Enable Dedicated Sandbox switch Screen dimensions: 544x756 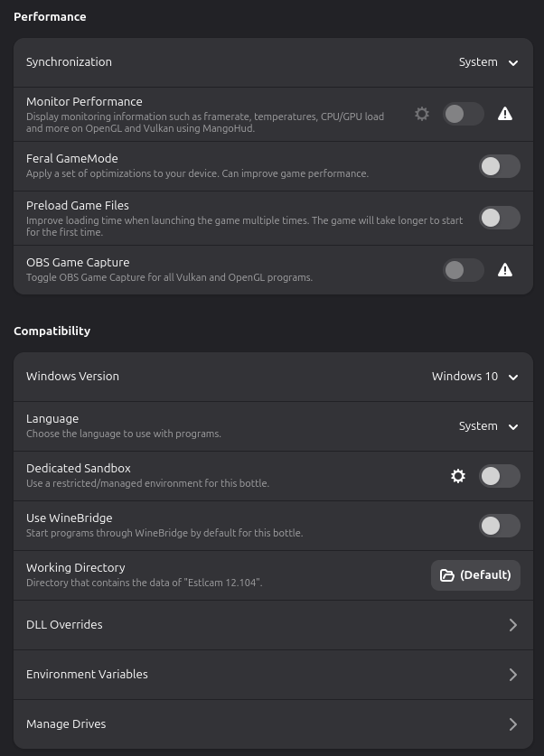pos(499,476)
